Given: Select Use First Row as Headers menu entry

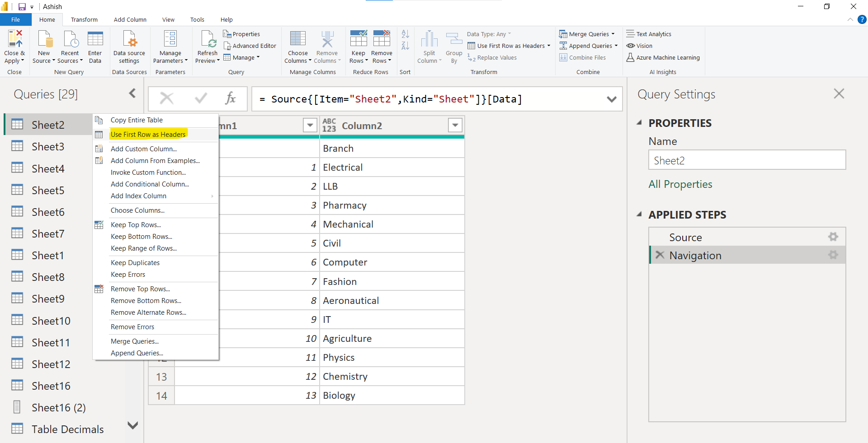Looking at the screenshot, I should coord(148,134).
